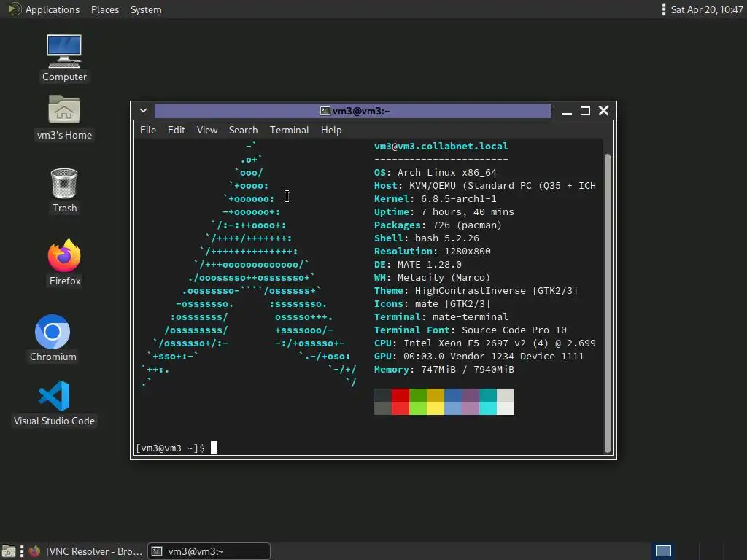Click the terminal title bar text vm3@vm3:~

361,111
